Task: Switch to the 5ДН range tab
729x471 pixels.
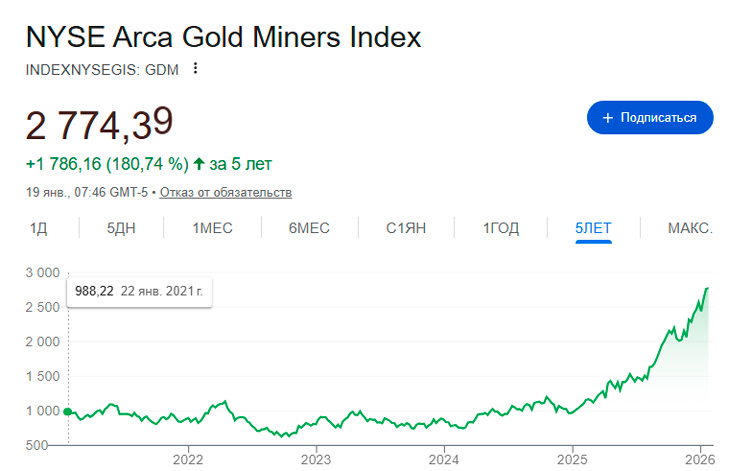Action: click(x=121, y=228)
